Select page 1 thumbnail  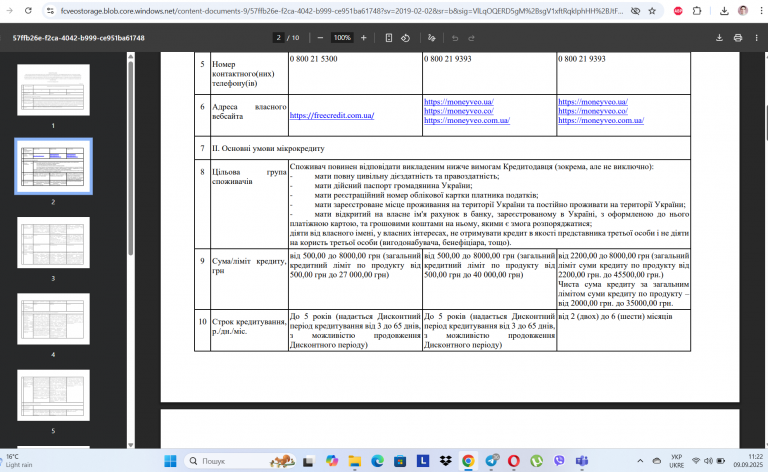[53, 90]
